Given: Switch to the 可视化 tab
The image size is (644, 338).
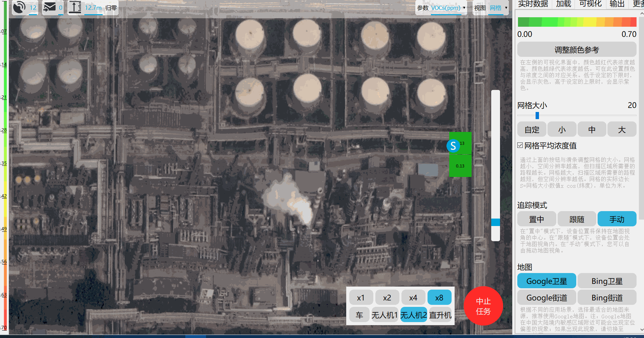Looking at the screenshot, I should pos(590,4).
